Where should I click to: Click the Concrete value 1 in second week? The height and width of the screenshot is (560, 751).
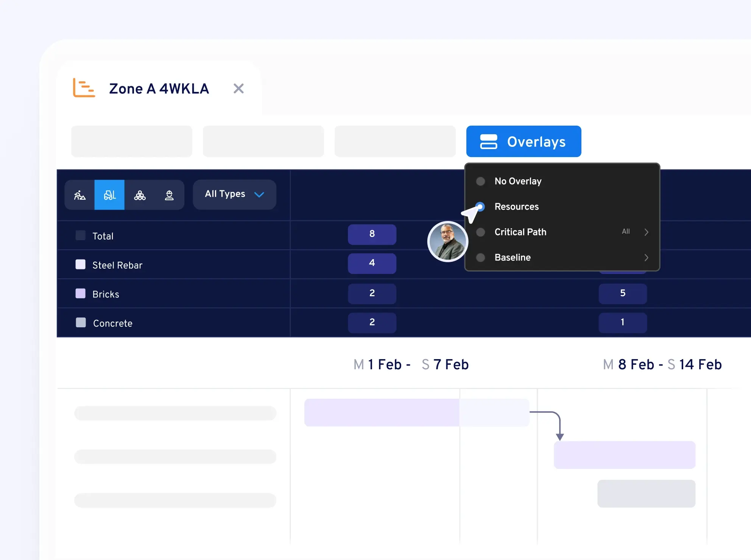[623, 323]
